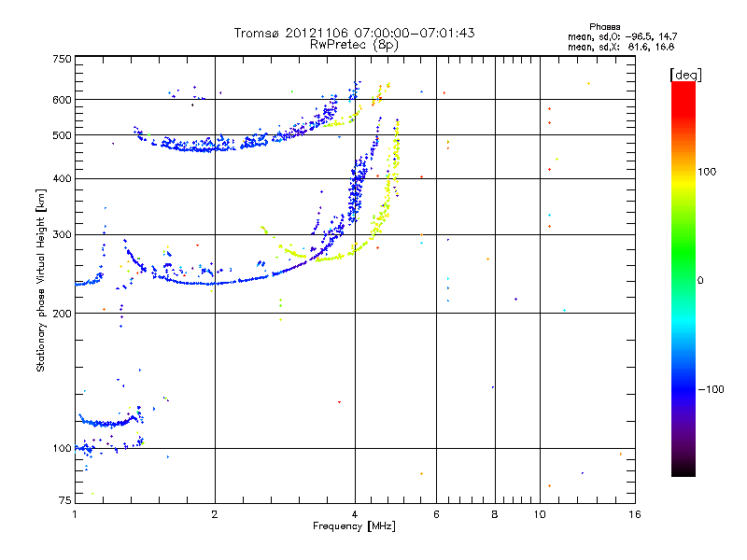Click the x-axis tick label '10'
Image resolution: width=747 pixels, height=560 pixels.
(x=540, y=514)
